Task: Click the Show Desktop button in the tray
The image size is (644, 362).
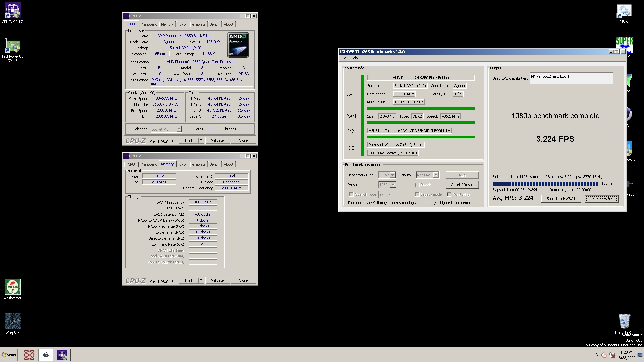Action: (640, 355)
